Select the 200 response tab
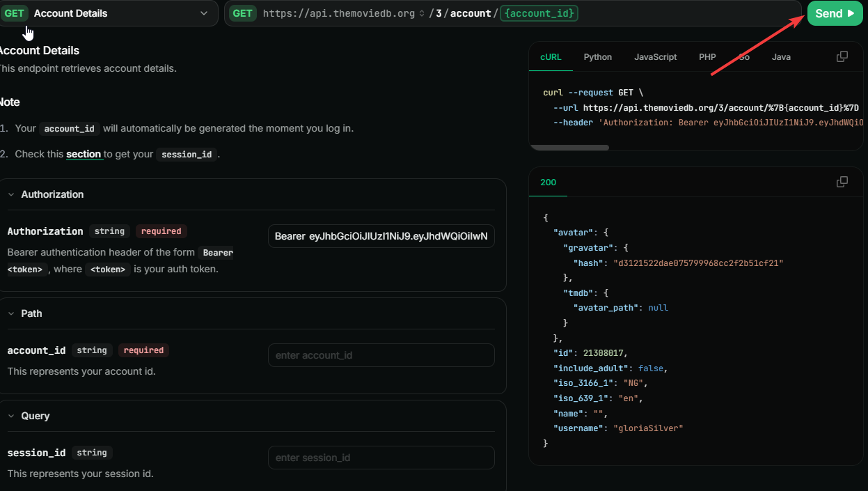Screen dimensions: 868x491 click(x=549, y=182)
